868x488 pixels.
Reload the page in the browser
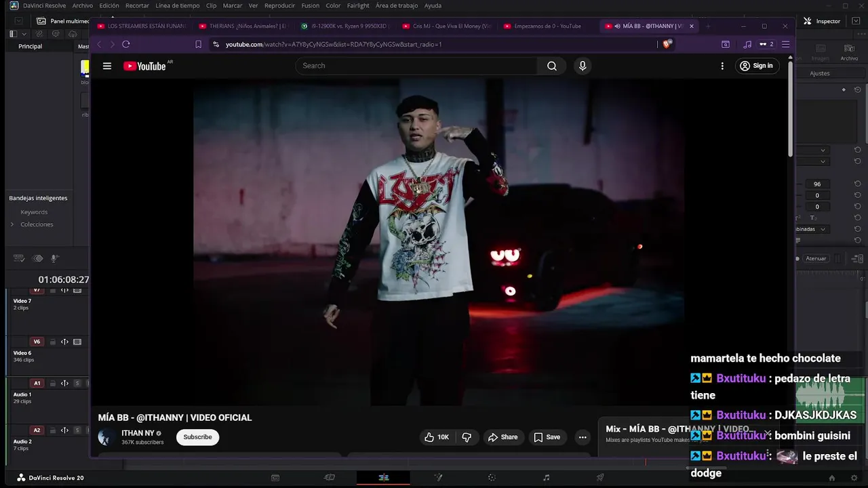(126, 44)
